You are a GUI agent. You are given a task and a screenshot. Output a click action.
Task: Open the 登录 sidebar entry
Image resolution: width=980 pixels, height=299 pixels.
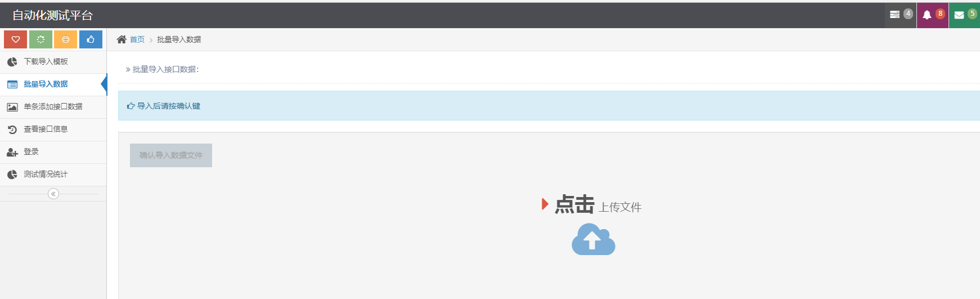[53, 152]
